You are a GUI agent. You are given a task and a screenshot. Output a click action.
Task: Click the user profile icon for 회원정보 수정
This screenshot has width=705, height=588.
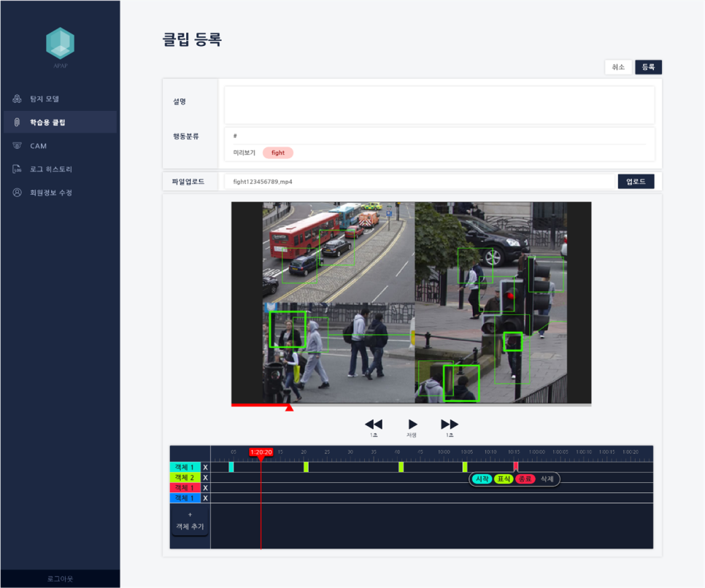tap(17, 193)
